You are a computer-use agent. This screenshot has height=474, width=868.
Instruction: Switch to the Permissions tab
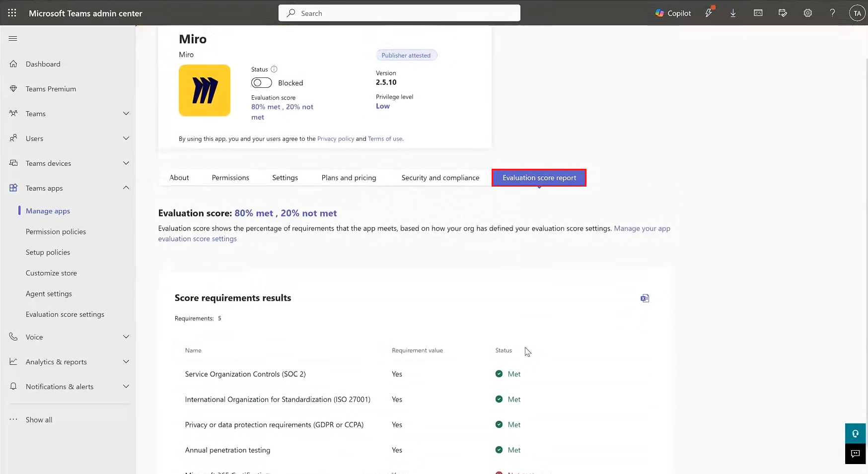tap(230, 178)
